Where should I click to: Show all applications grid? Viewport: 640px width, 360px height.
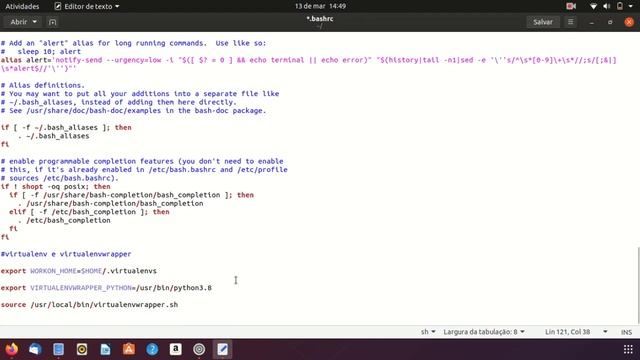pos(628,349)
